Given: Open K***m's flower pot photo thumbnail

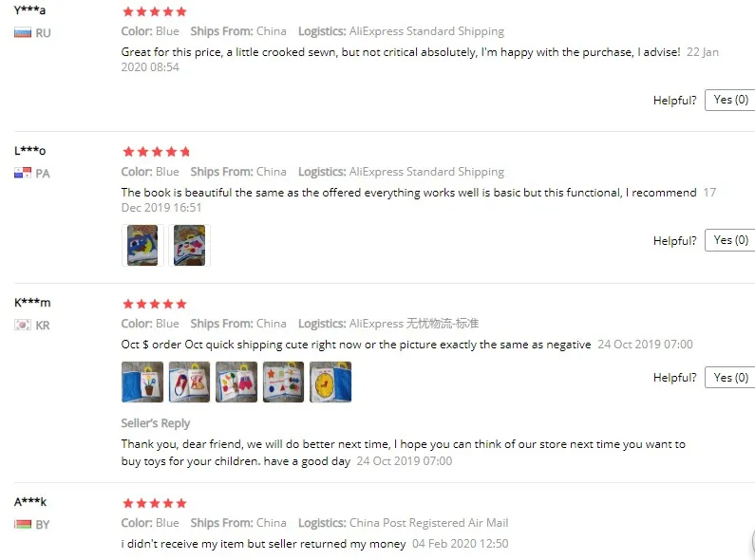Looking at the screenshot, I should [142, 382].
